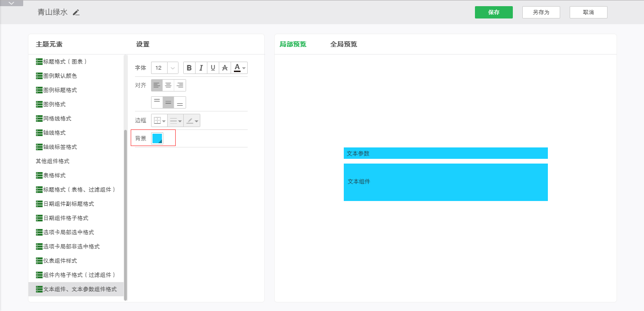Select 表格样式 in theme elements list
The height and width of the screenshot is (311, 644).
click(x=54, y=175)
